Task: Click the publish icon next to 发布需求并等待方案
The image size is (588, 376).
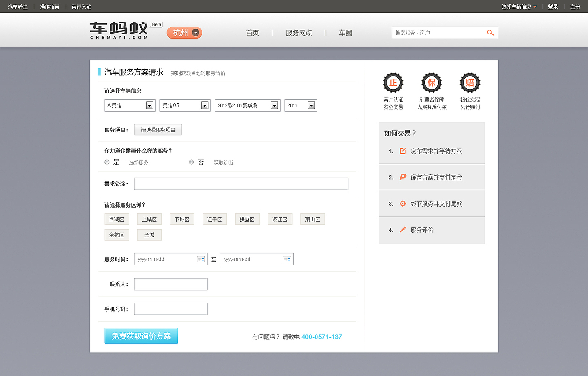Action: tap(403, 151)
